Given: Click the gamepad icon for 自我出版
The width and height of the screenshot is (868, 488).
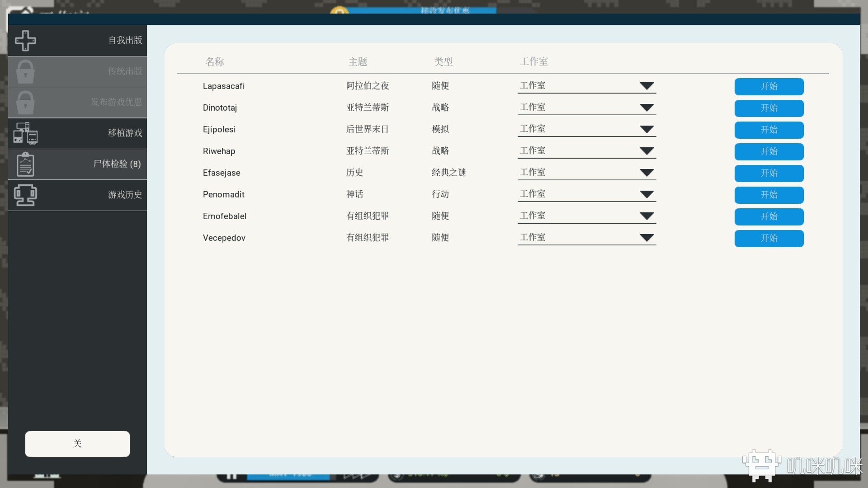Looking at the screenshot, I should point(25,41).
